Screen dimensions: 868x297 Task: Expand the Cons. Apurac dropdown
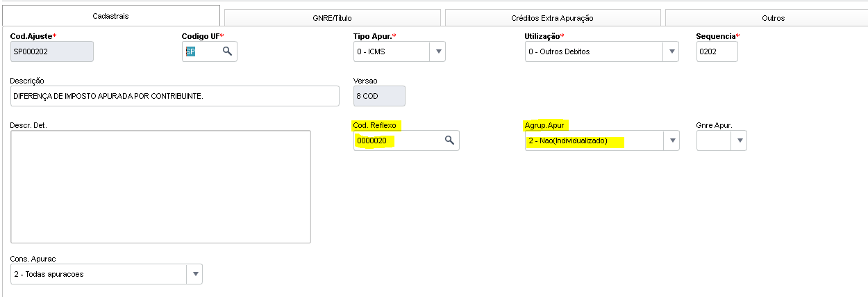195,274
